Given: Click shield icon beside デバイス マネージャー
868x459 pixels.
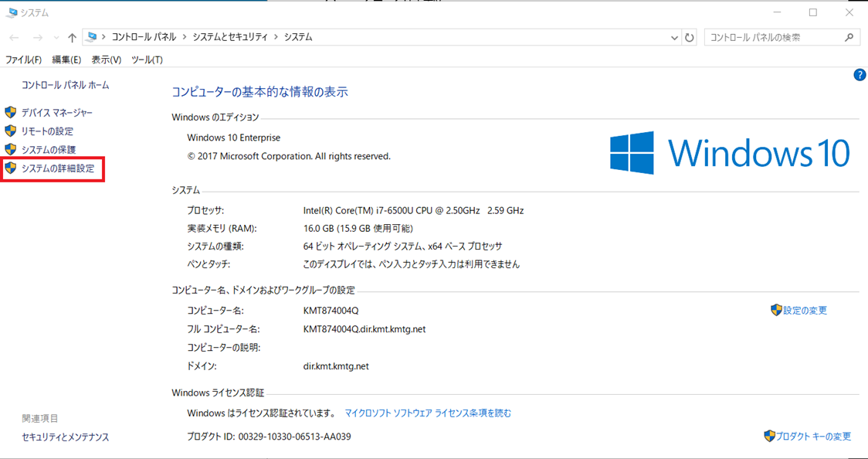Looking at the screenshot, I should (x=10, y=113).
